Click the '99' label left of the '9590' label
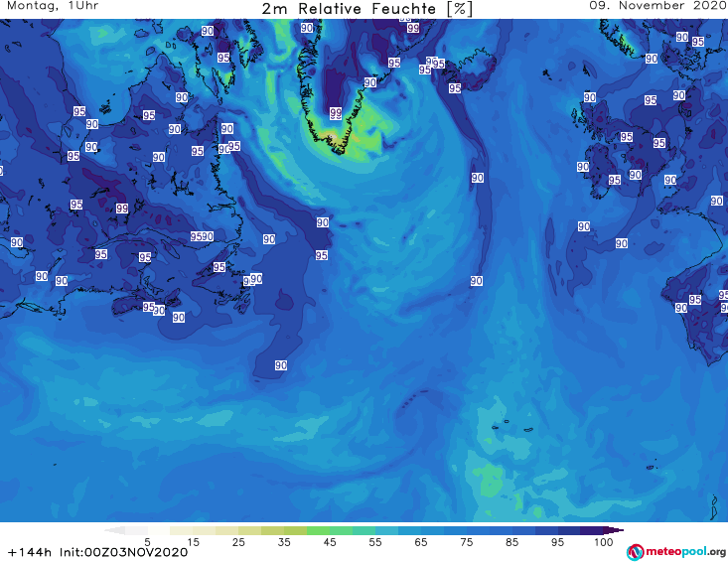728x562 pixels. (122, 209)
